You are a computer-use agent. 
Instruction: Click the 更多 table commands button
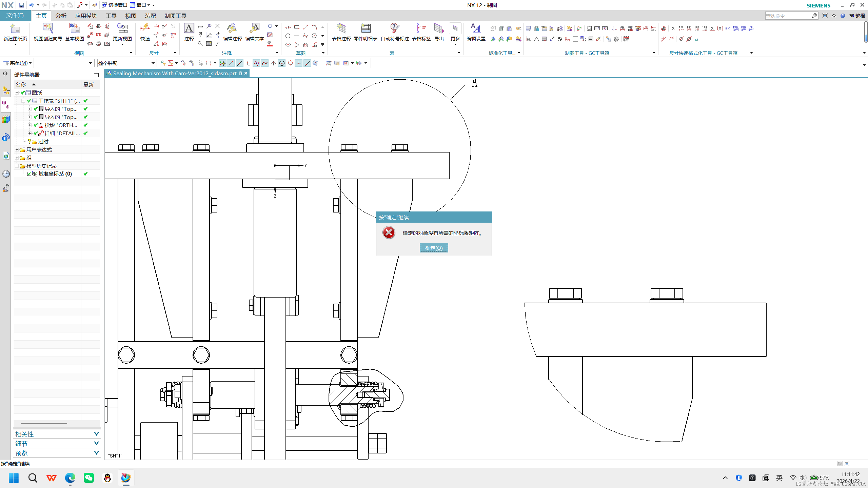455,34
